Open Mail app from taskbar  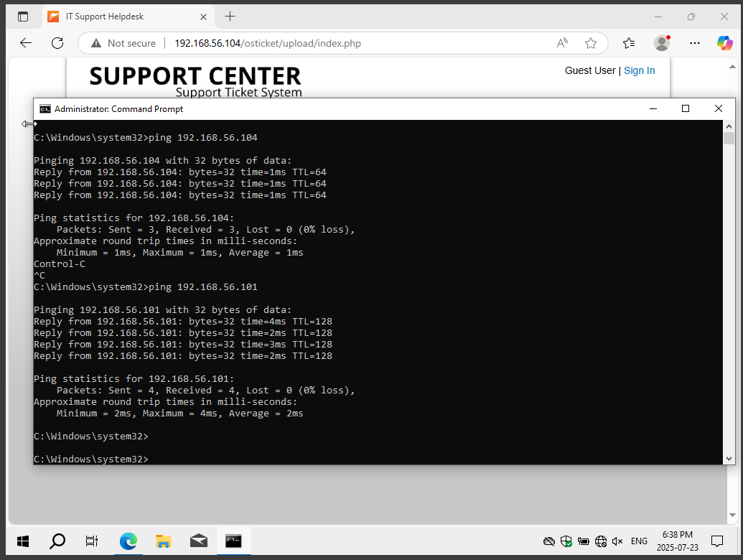[x=199, y=541]
